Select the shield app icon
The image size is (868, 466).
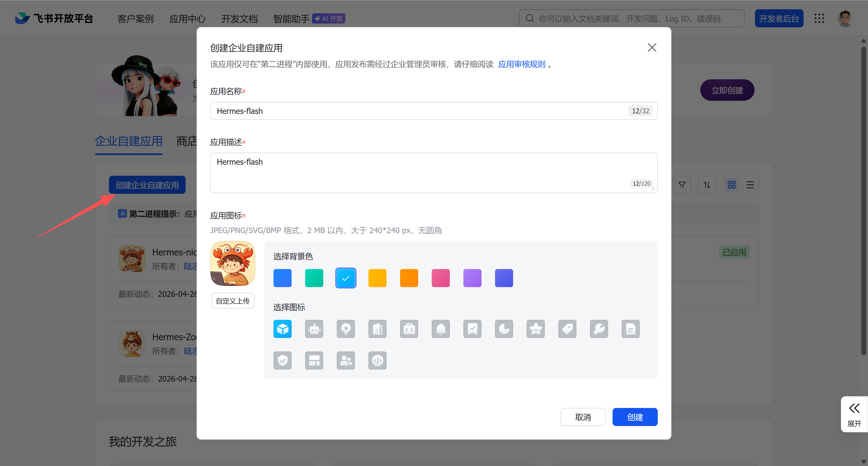(x=282, y=361)
